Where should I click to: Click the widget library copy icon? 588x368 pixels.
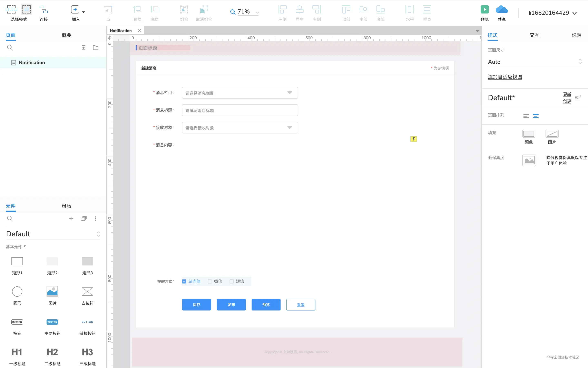click(84, 219)
